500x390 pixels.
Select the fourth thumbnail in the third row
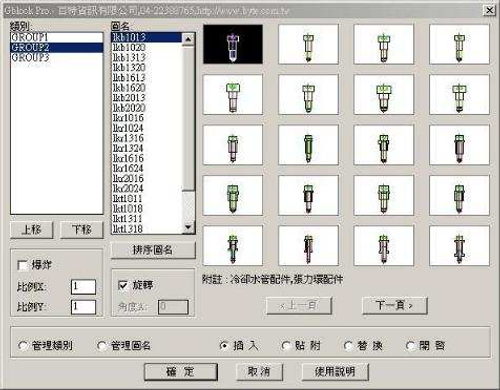click(459, 145)
